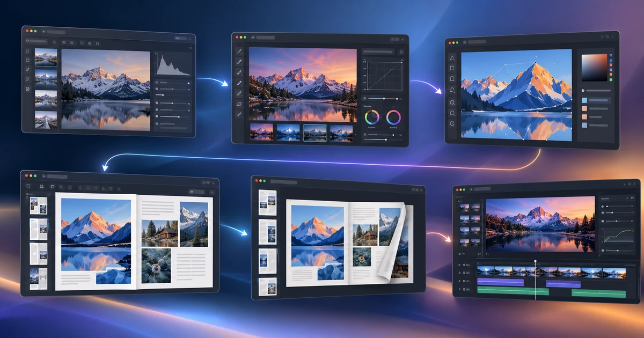Adjust the top slider in video editor side panel
The image size is (644, 338).
tap(618, 207)
